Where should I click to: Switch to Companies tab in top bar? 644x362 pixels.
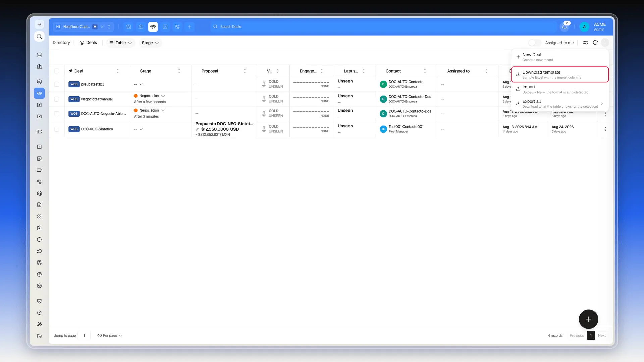(141, 27)
